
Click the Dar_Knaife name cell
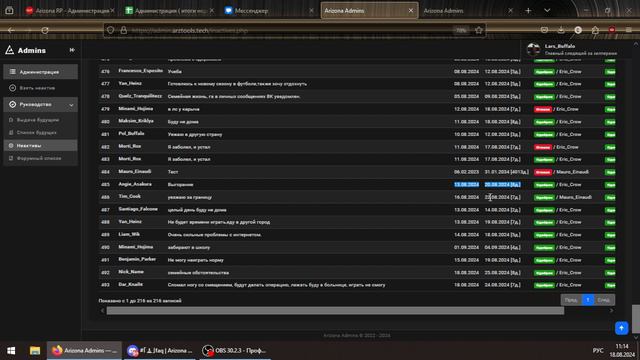point(131,285)
